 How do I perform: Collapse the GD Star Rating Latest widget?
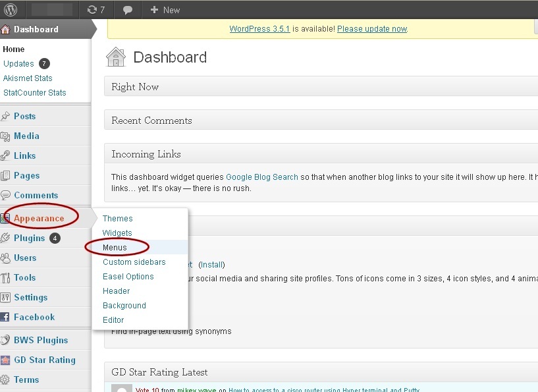321,372
